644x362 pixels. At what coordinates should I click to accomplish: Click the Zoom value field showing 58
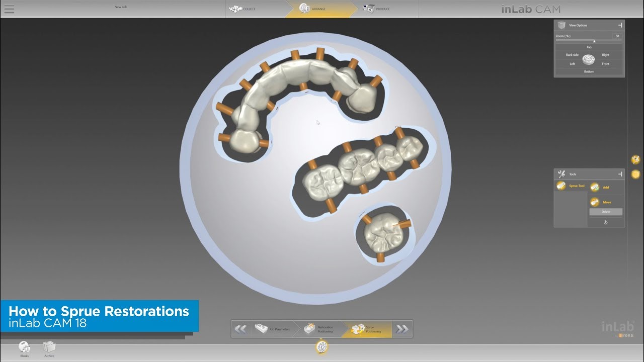[x=617, y=36]
